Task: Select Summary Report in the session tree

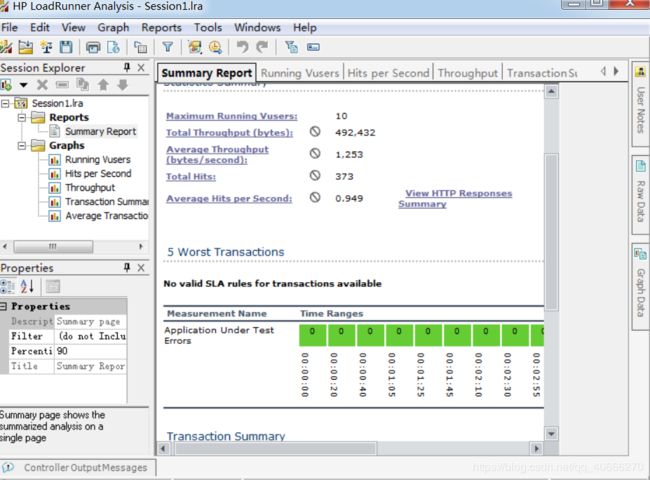Action: click(x=100, y=131)
